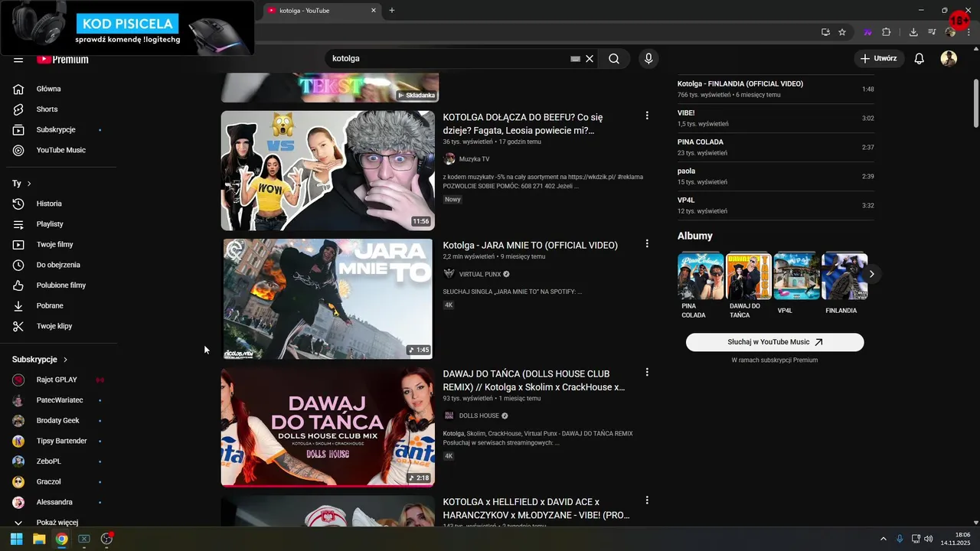Go to YouTube Premium home logo
The width and height of the screenshot is (980, 551).
click(x=63, y=59)
